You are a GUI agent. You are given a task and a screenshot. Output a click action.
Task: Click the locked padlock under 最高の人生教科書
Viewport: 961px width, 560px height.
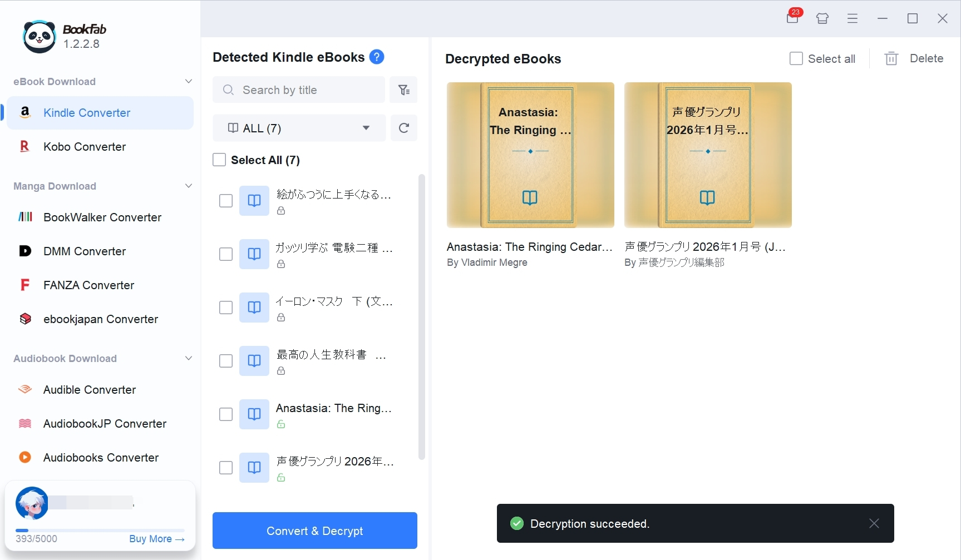pos(281,371)
